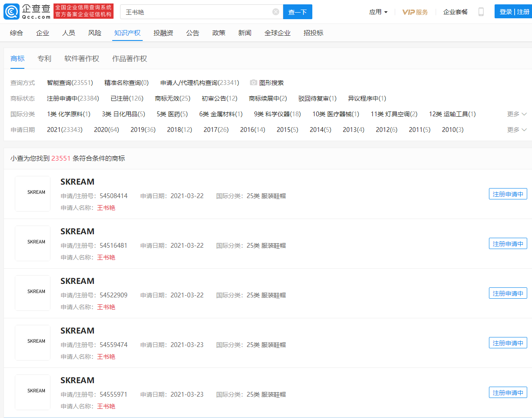Select the 商标 sub-tab
532x418 pixels.
point(17,59)
